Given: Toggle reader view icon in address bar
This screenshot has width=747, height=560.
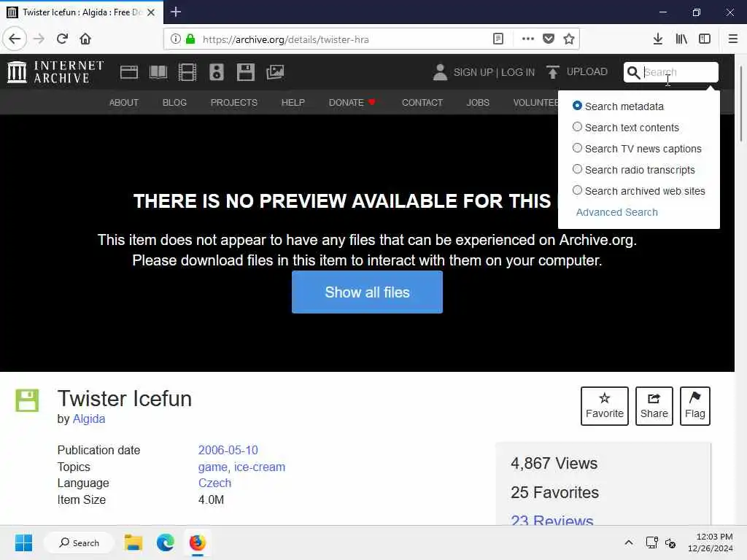Looking at the screenshot, I should [498, 39].
